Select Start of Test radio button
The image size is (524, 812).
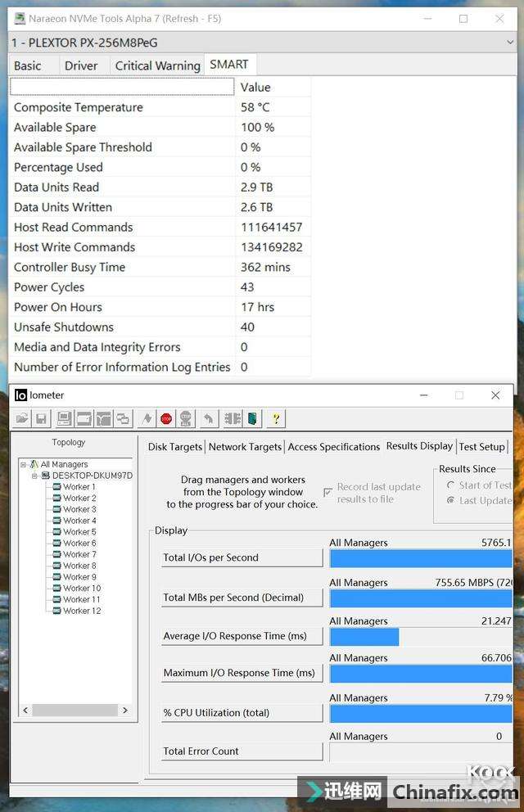450,485
